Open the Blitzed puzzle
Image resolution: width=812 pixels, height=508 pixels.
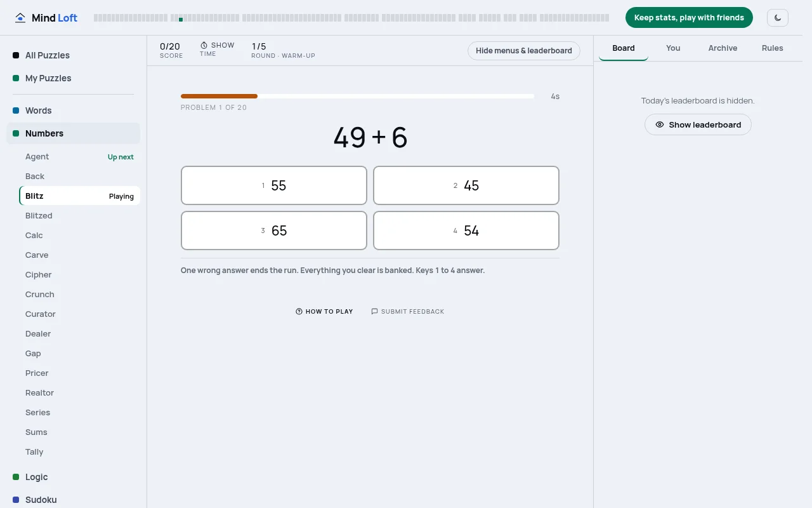(79, 216)
